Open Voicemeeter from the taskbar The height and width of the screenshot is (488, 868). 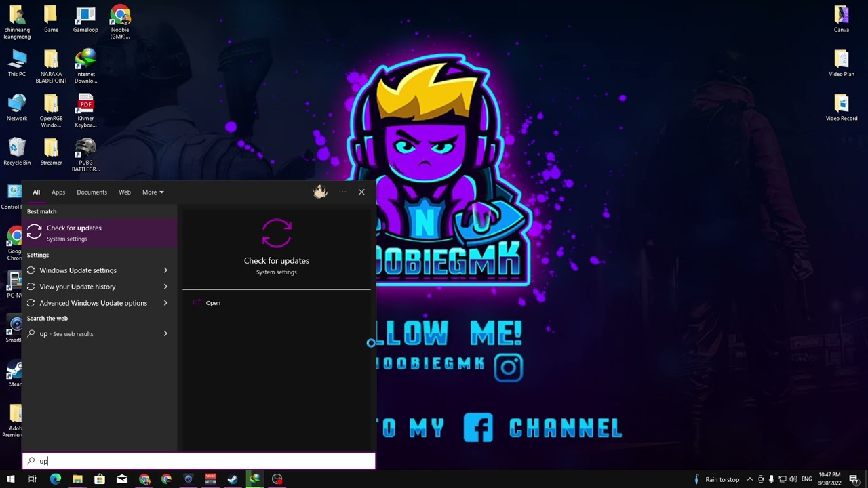coord(210,479)
